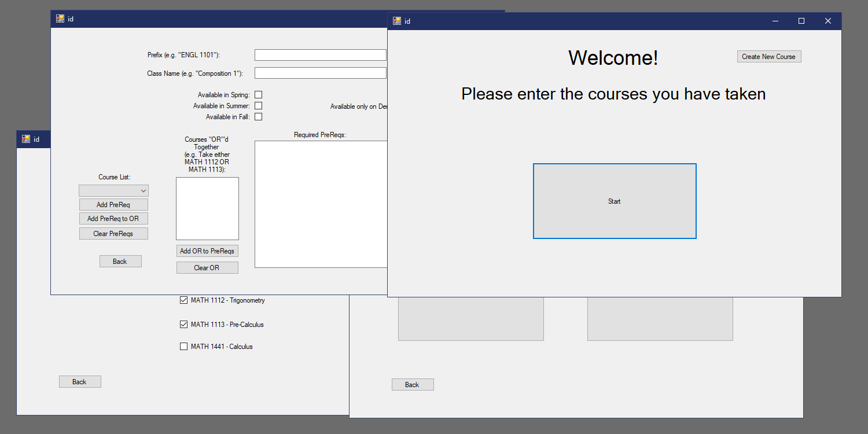Click the Class Name text field
The width and height of the screenshot is (868, 434).
click(x=321, y=73)
